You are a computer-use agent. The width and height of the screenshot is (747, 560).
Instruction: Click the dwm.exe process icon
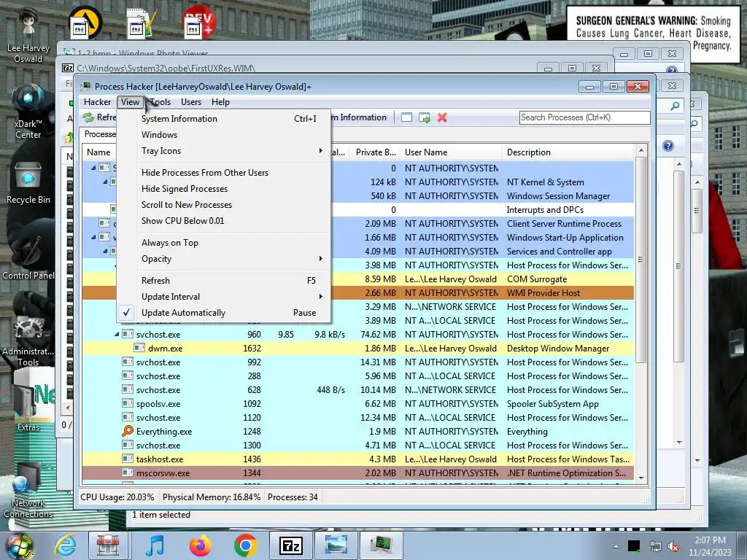pyautogui.click(x=139, y=348)
